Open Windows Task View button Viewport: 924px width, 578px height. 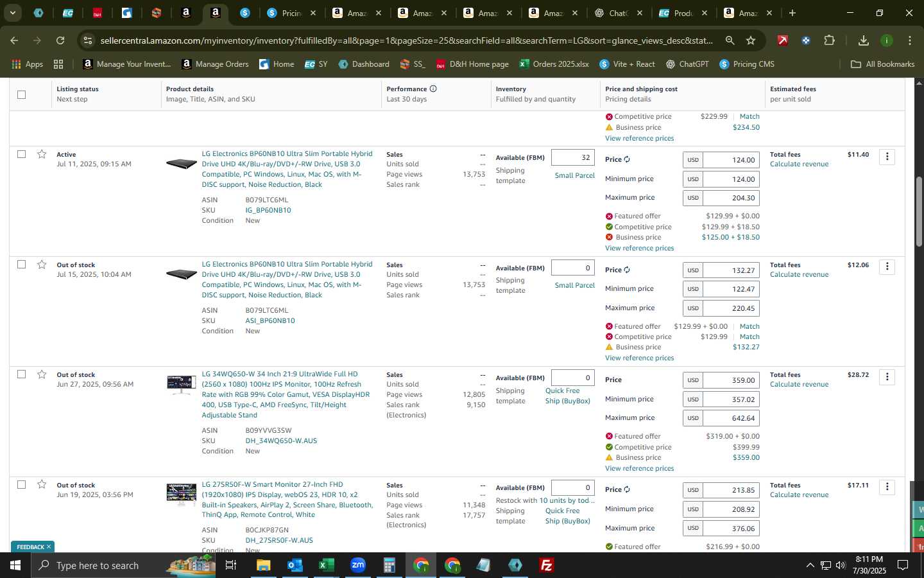pyautogui.click(x=231, y=565)
